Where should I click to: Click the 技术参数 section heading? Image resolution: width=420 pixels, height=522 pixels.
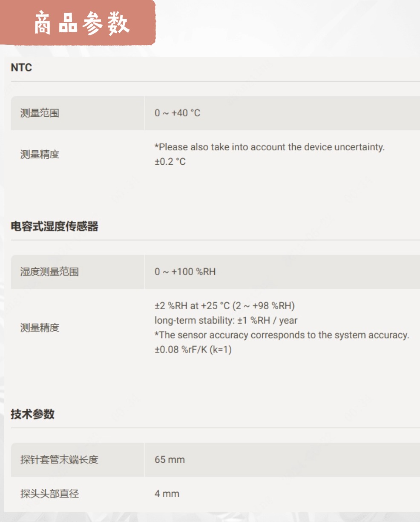(x=32, y=414)
